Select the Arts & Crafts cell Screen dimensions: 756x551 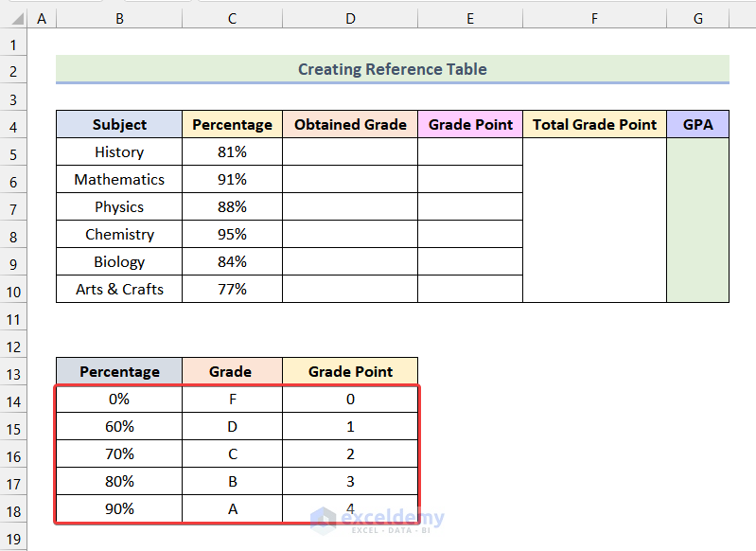pos(119,290)
